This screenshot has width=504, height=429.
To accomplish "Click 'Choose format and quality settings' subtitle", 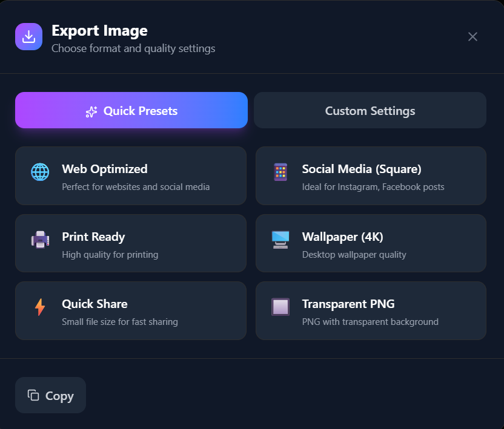I will 133,48.
